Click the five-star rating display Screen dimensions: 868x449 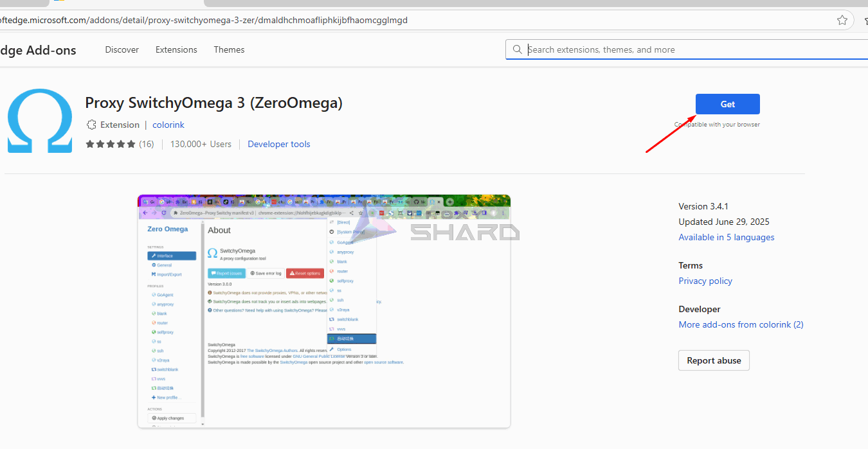tap(111, 144)
